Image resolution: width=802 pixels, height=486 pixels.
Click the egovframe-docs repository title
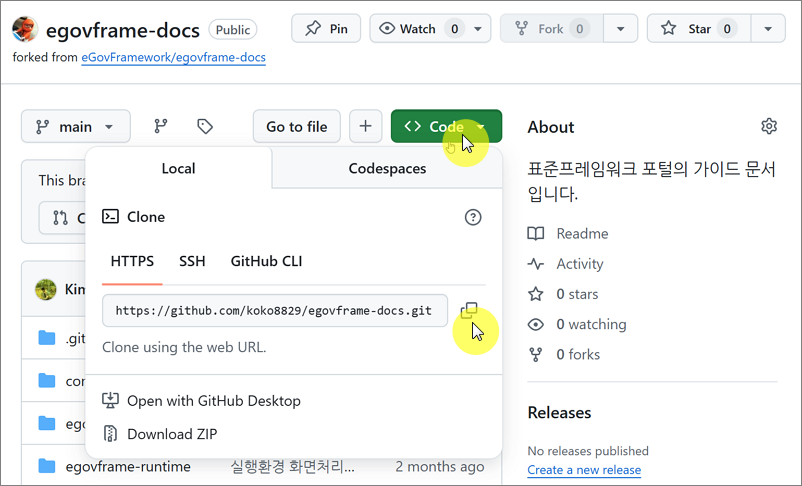tap(123, 31)
